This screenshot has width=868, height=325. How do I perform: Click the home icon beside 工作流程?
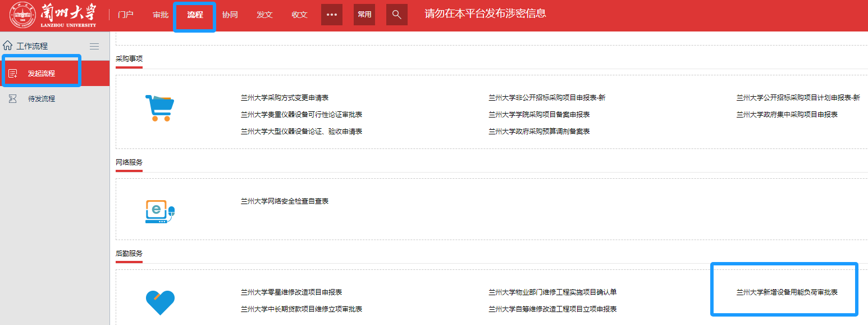pos(8,46)
